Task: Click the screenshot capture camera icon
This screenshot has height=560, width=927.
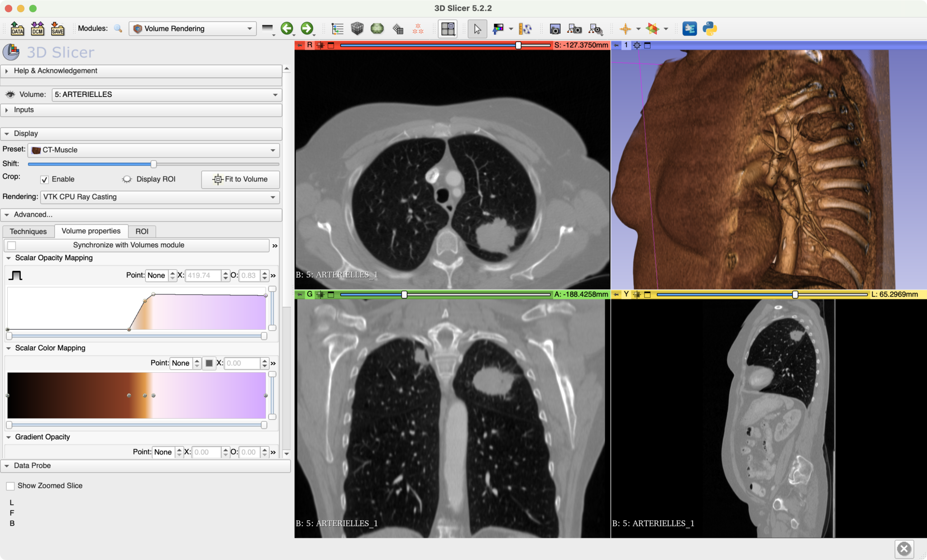Action: pyautogui.click(x=555, y=29)
